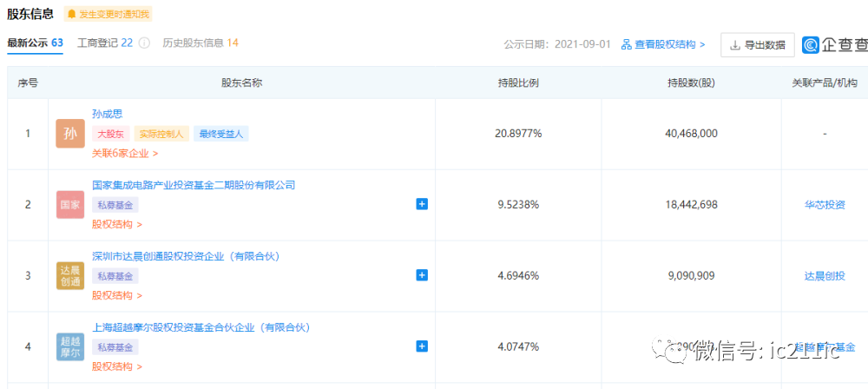The image size is (868, 389).
Task: Click the 导出数据 button
Action: coord(757,45)
